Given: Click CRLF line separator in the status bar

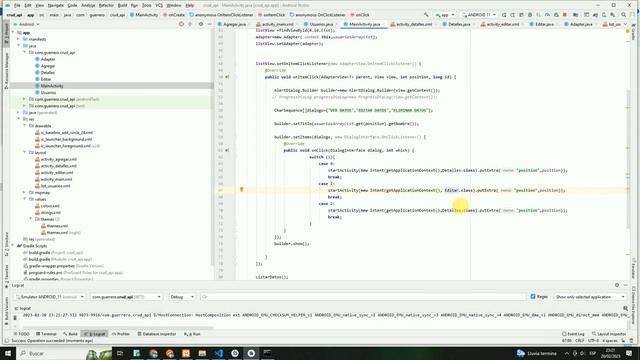Looking at the screenshot, I should [x=580, y=340].
